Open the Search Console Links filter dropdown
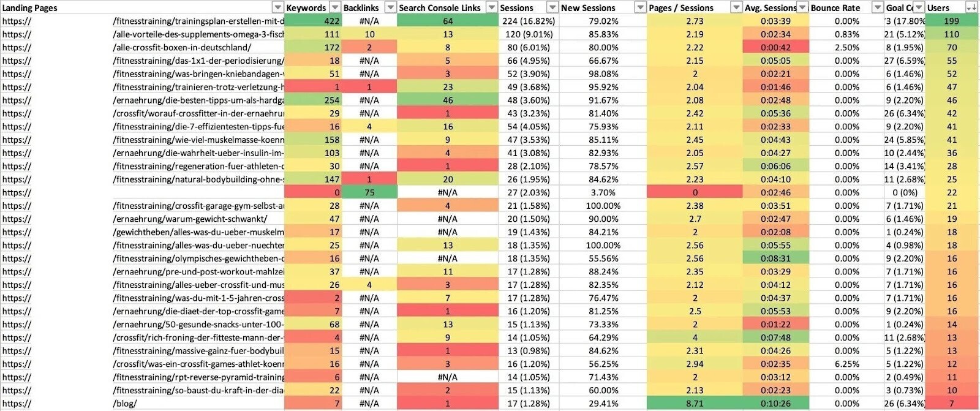 [491, 7]
